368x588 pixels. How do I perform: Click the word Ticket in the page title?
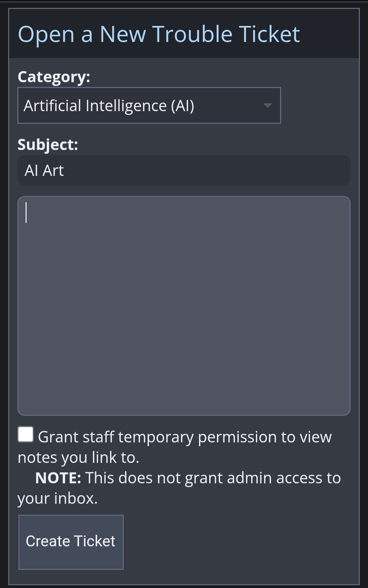(x=269, y=34)
